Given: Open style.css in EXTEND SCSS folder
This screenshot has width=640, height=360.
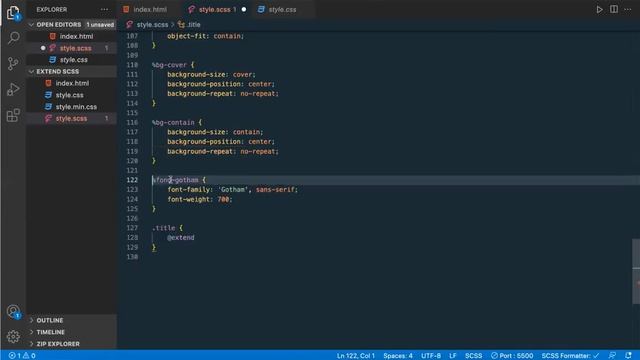Looking at the screenshot, I should (69, 95).
